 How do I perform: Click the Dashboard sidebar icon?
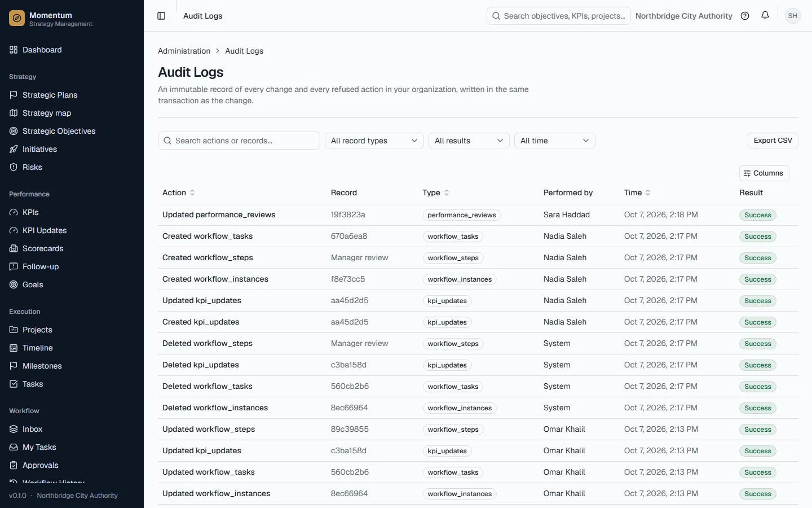coord(14,50)
